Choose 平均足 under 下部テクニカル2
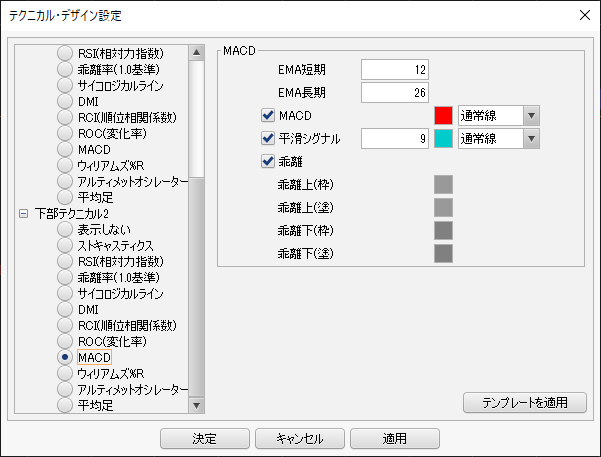 pyautogui.click(x=65, y=405)
